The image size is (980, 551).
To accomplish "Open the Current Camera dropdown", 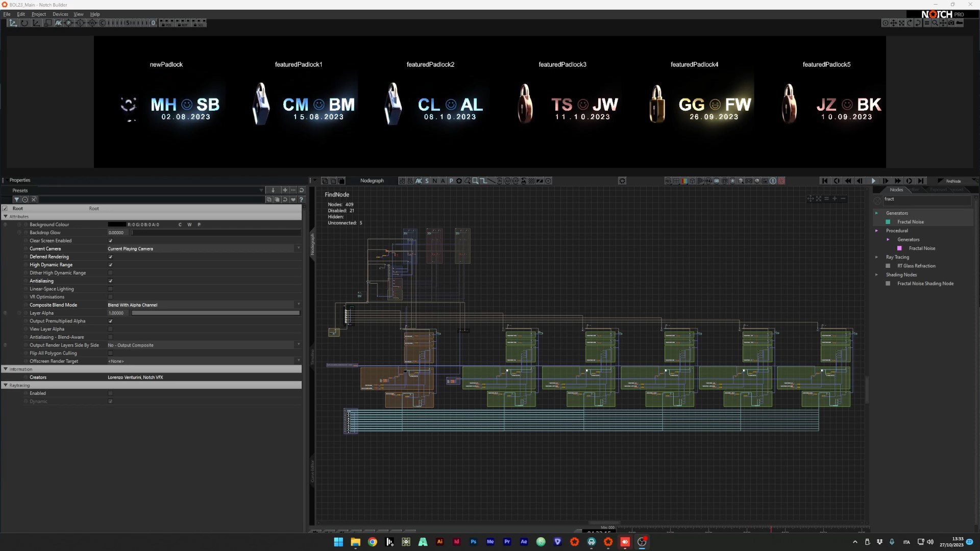I will tap(298, 248).
